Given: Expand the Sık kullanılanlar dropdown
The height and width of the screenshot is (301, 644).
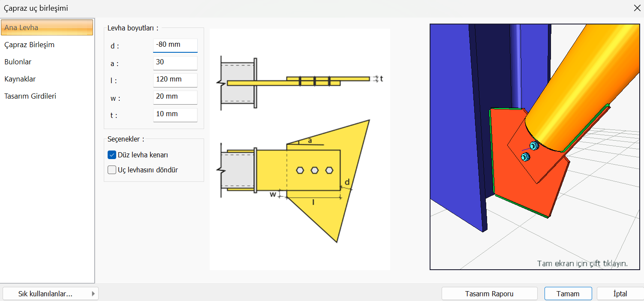Looking at the screenshot, I should pyautogui.click(x=50, y=294).
